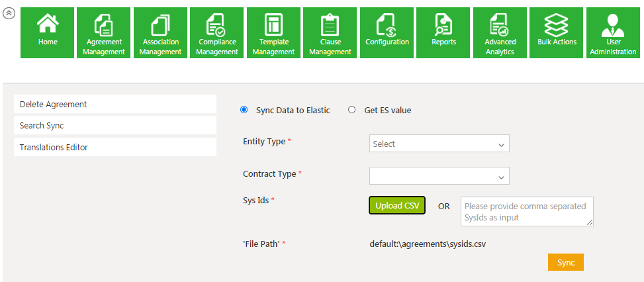Viewport: 644px width, 282px height.
Task: Open the Home tile icon
Action: coord(48,32)
